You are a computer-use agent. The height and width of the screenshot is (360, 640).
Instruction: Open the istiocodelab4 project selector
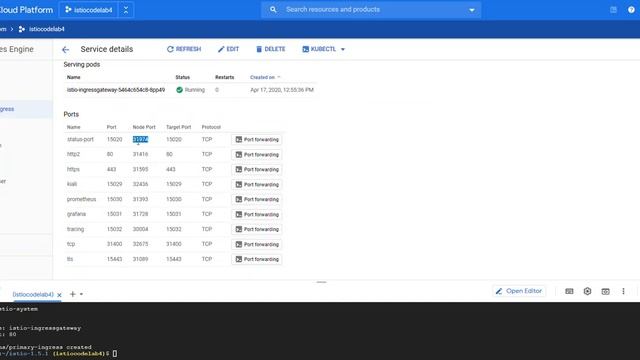click(89, 10)
